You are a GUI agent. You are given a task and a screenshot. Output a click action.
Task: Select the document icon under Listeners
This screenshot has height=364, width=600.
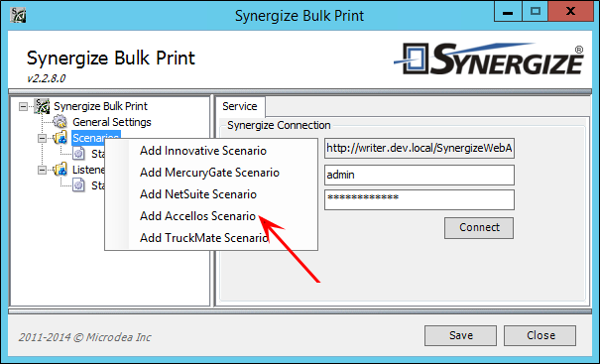pyautogui.click(x=78, y=185)
